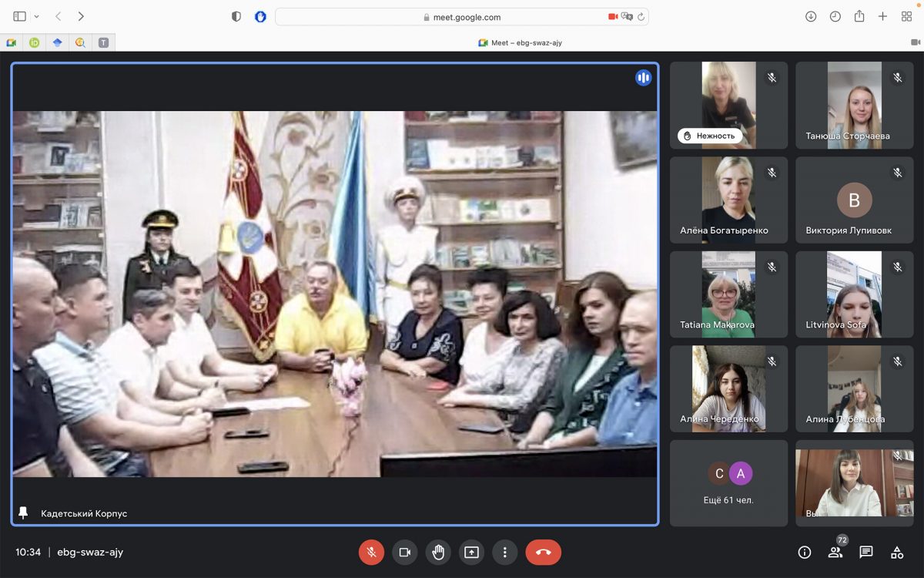
Task: Unmute the microphone with the red mic button
Action: [x=371, y=552]
